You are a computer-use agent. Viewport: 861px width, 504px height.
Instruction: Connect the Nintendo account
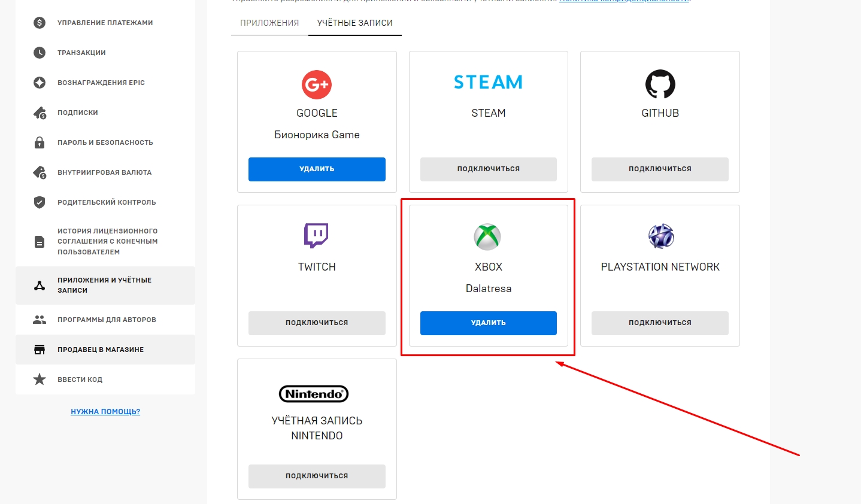pyautogui.click(x=317, y=476)
